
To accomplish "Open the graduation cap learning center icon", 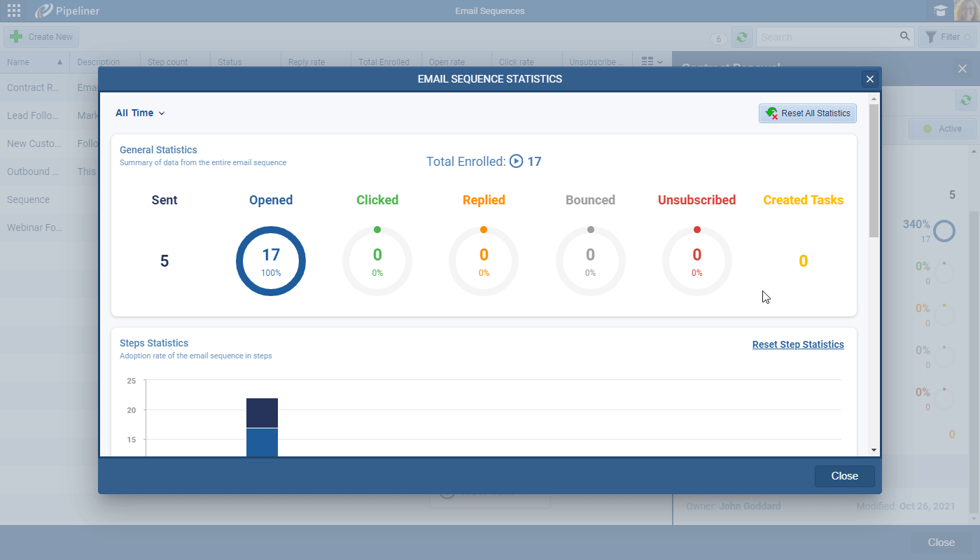I will point(939,10).
